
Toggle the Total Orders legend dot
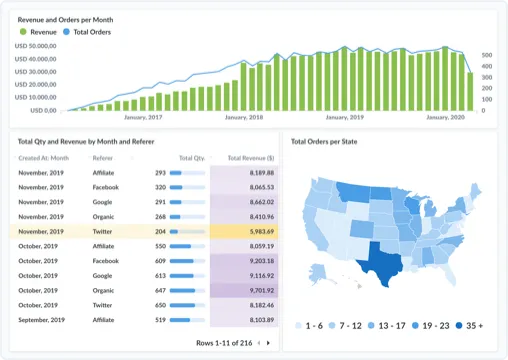66,32
